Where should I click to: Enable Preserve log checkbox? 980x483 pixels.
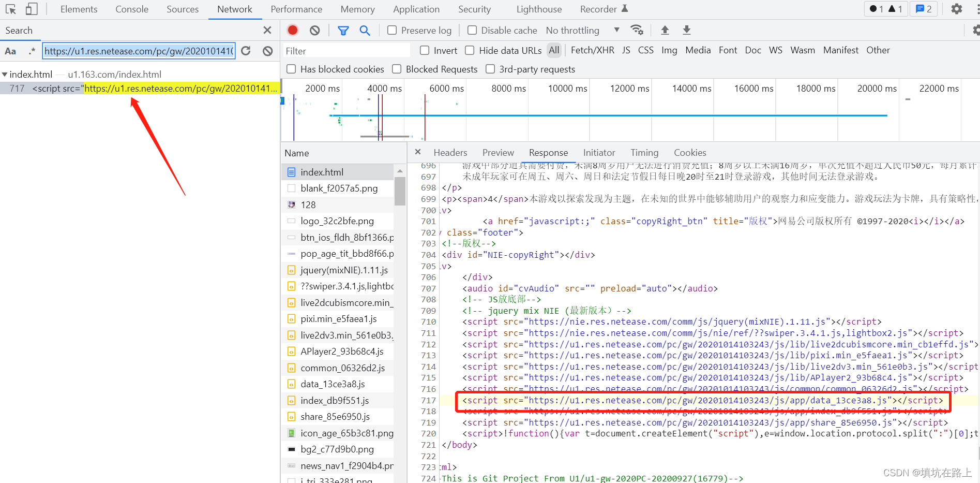pyautogui.click(x=392, y=30)
